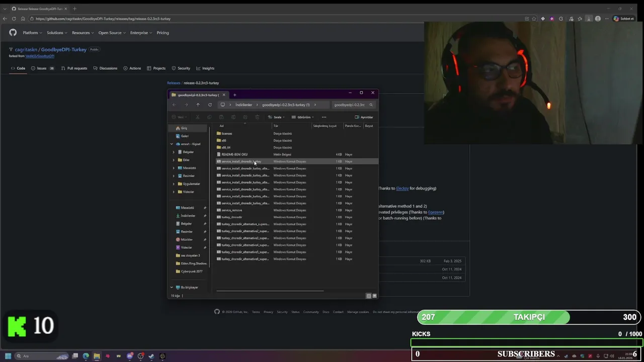This screenshot has width=644, height=362.
Task: Switch to the Discussions tab
Action: [105, 68]
